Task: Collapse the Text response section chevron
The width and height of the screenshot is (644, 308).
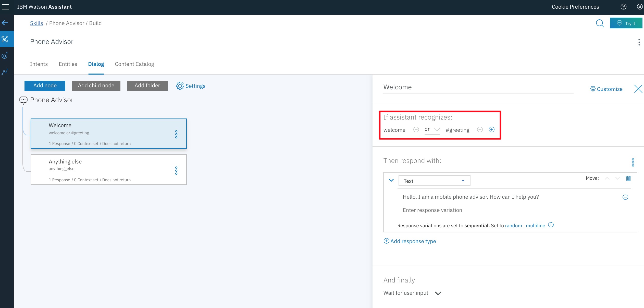Action: point(391,180)
